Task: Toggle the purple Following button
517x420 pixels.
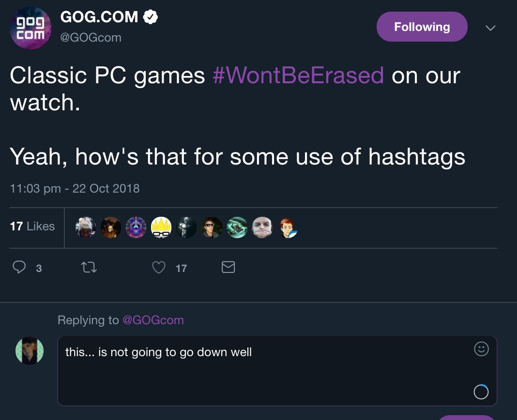Action: [x=422, y=27]
